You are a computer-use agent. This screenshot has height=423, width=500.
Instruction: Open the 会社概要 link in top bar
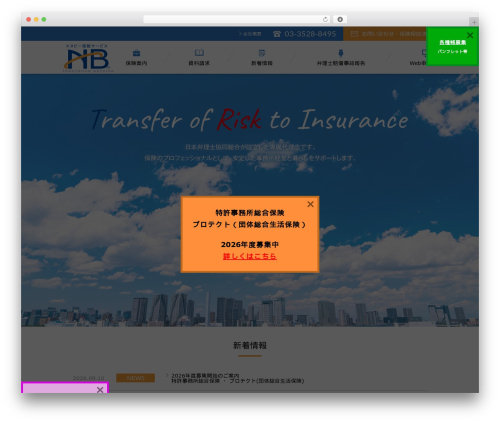coord(250,34)
